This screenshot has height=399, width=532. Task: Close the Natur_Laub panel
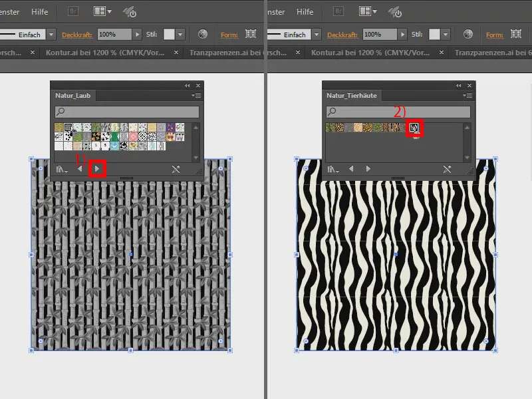(x=198, y=86)
